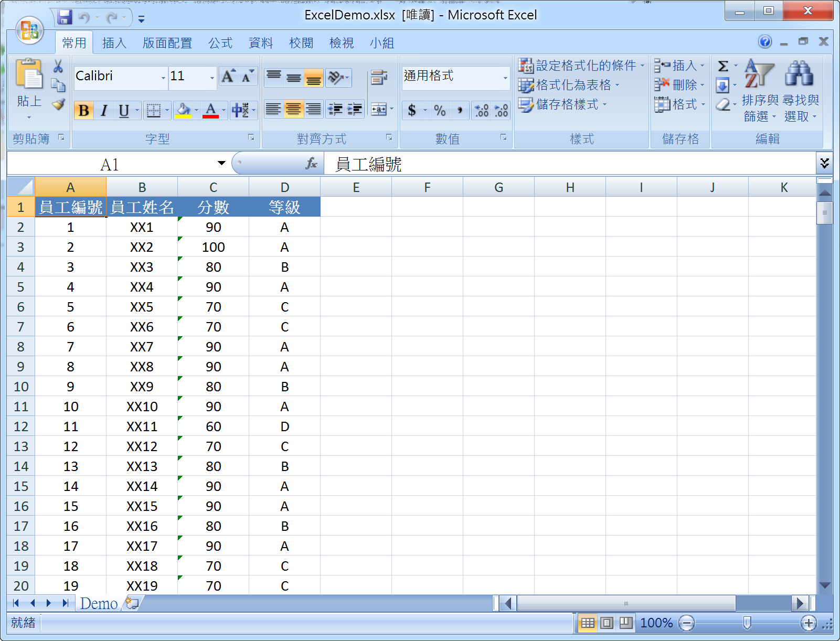Open the fill color dropdown arrow

pos(197,111)
